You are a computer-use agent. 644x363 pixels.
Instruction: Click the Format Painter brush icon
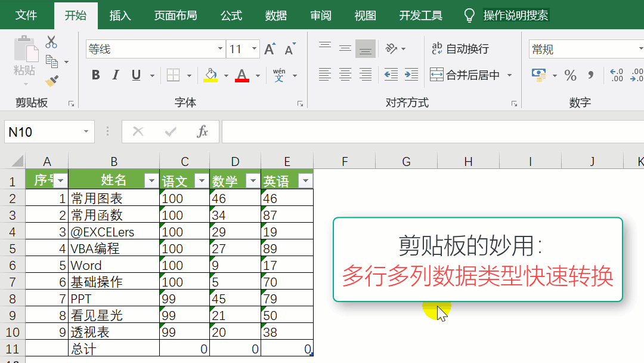coord(52,81)
